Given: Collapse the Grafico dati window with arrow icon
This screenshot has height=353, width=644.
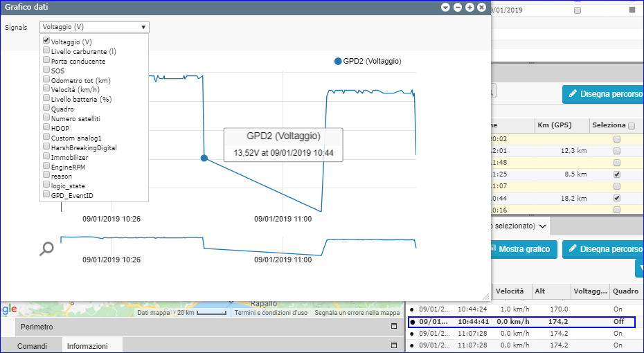Looking at the screenshot, I should pyautogui.click(x=445, y=7).
